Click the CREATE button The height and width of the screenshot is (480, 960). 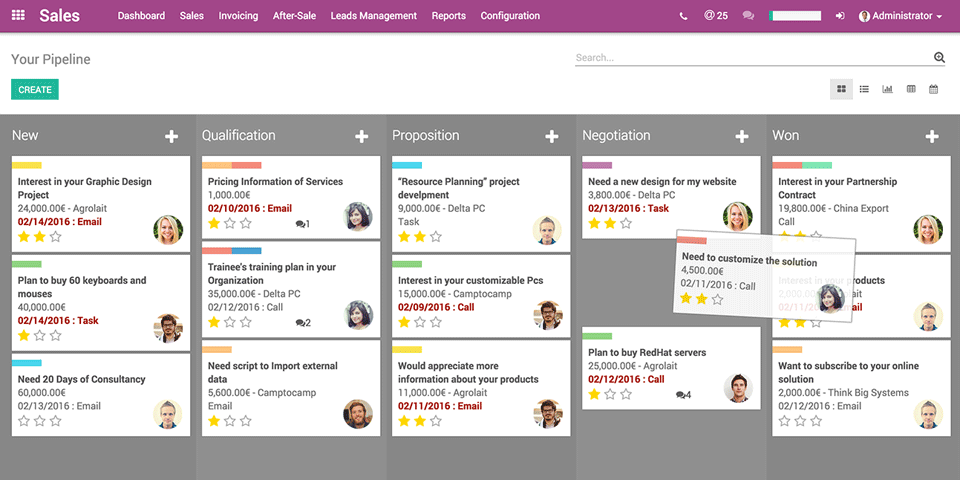pyautogui.click(x=35, y=90)
